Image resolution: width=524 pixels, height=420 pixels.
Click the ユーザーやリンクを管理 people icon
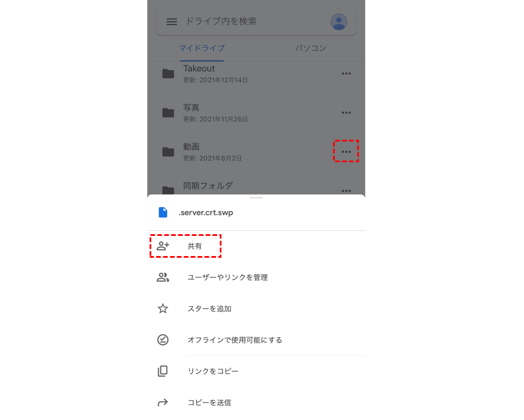(163, 277)
